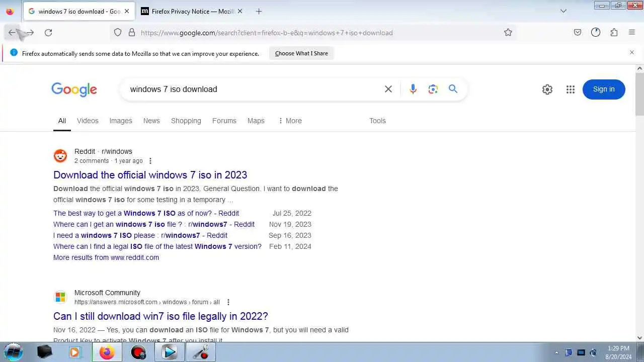The width and height of the screenshot is (644, 362).
Task: Open the search Tools options
Action: click(x=377, y=121)
